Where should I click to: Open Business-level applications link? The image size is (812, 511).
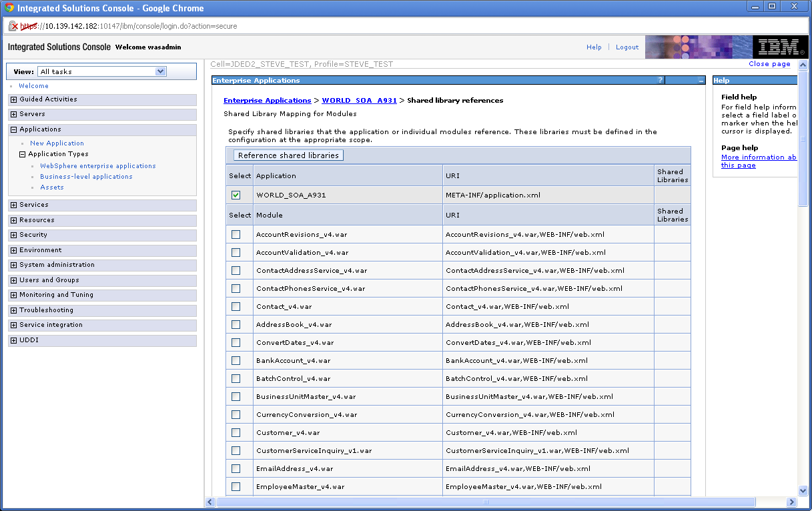click(x=86, y=177)
